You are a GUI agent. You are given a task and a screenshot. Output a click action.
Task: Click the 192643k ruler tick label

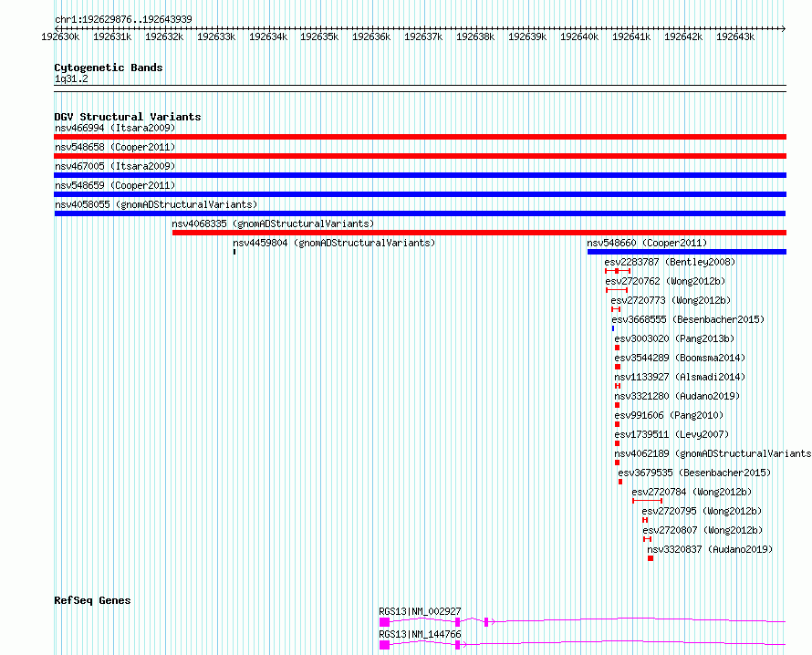pos(735,36)
